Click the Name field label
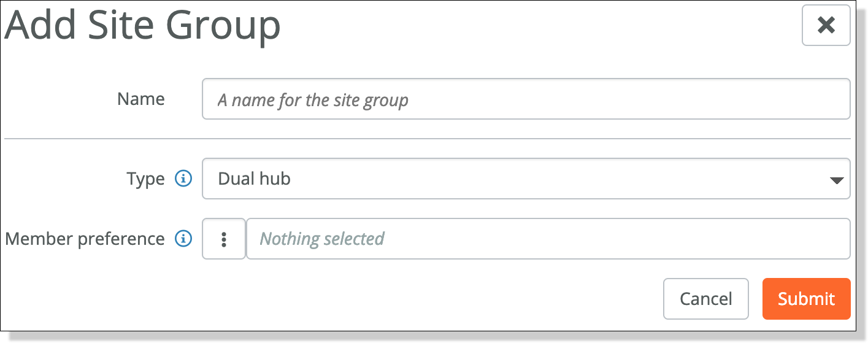 tap(141, 99)
